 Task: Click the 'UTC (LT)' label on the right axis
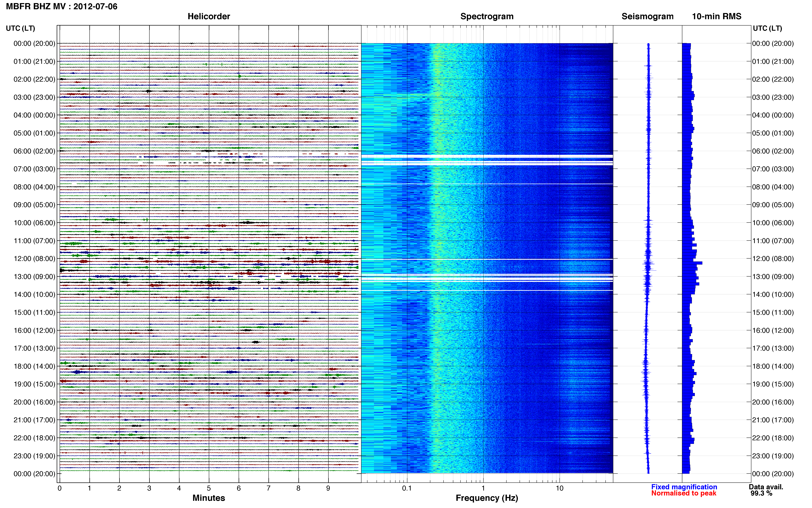[767, 28]
